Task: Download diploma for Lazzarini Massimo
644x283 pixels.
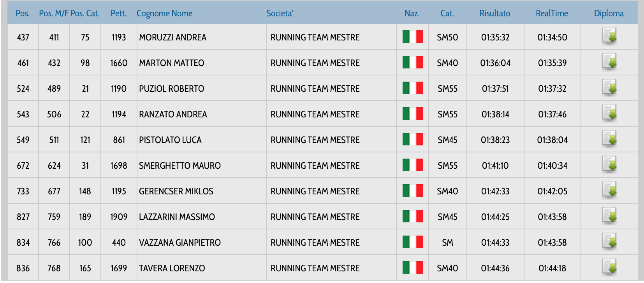Action: (x=609, y=217)
